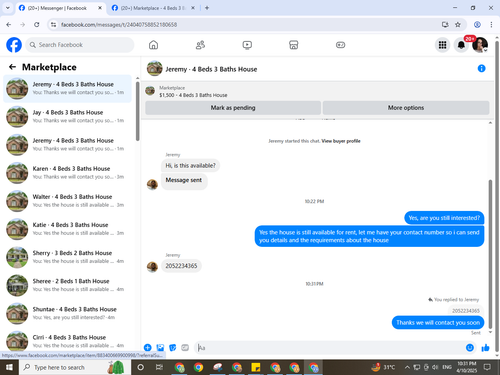Go back in browser history

(9, 24)
